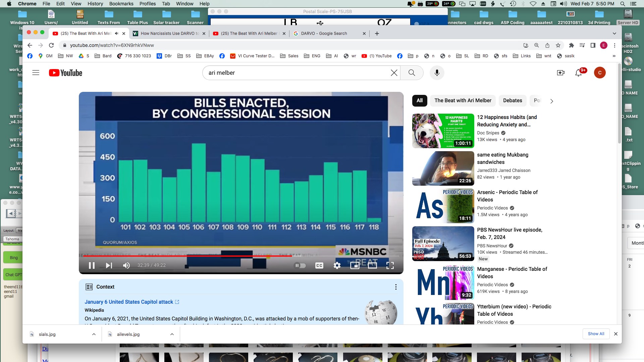Enter fullscreen video mode
This screenshot has height=362, width=644.
point(390,265)
